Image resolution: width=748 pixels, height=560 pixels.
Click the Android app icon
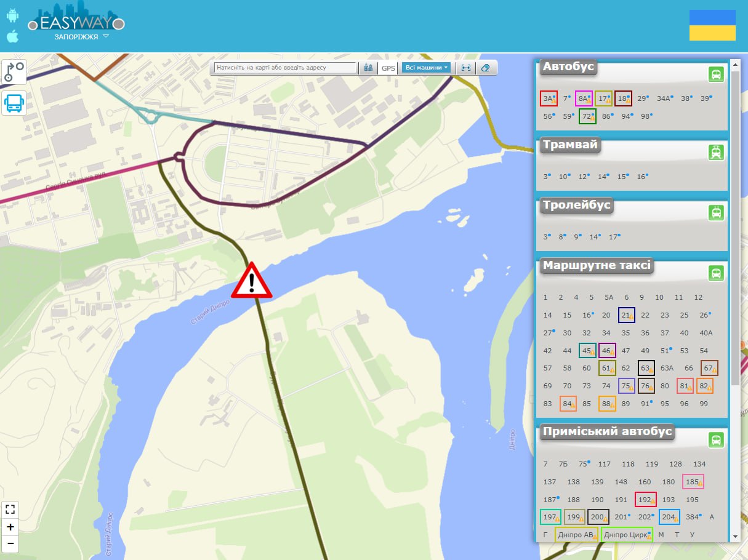click(x=13, y=15)
